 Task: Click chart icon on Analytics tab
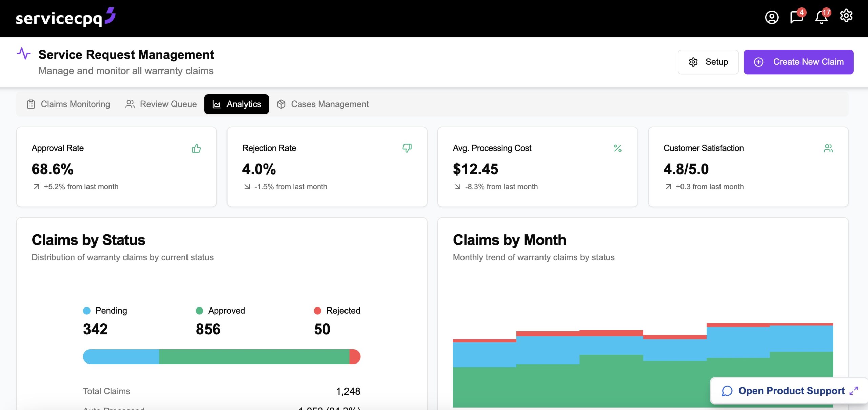(x=217, y=104)
